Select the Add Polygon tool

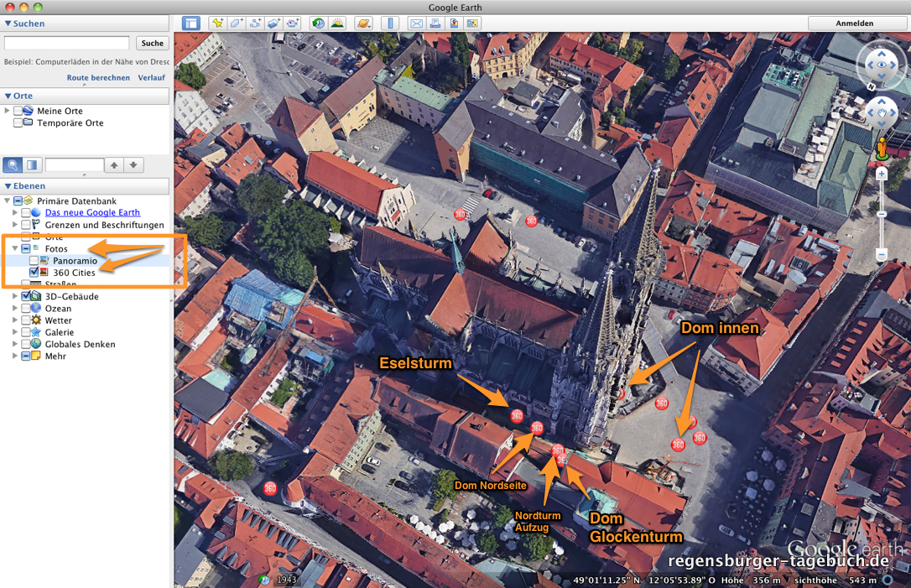(x=237, y=23)
